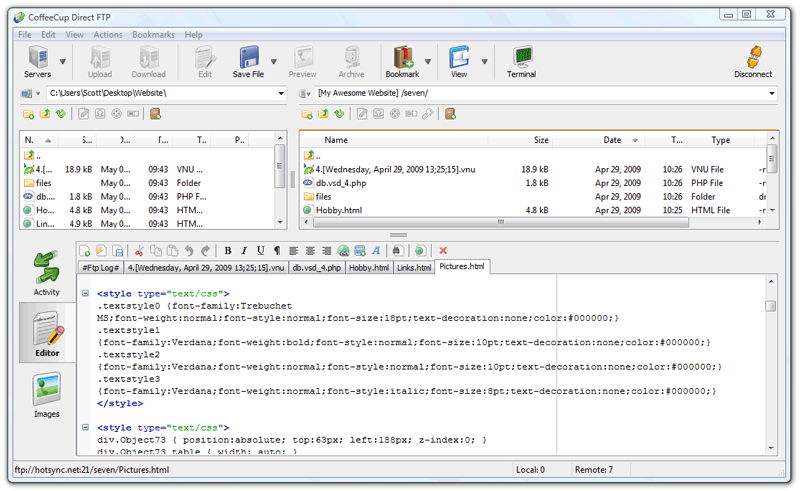This screenshot has height=491, width=800.
Task: Open the File menu
Action: point(24,35)
